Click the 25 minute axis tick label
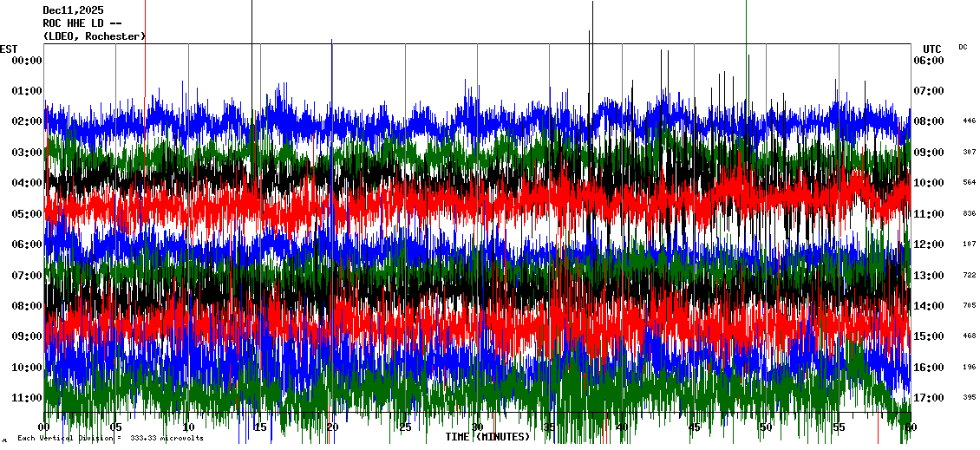980x450 pixels. pyautogui.click(x=405, y=427)
